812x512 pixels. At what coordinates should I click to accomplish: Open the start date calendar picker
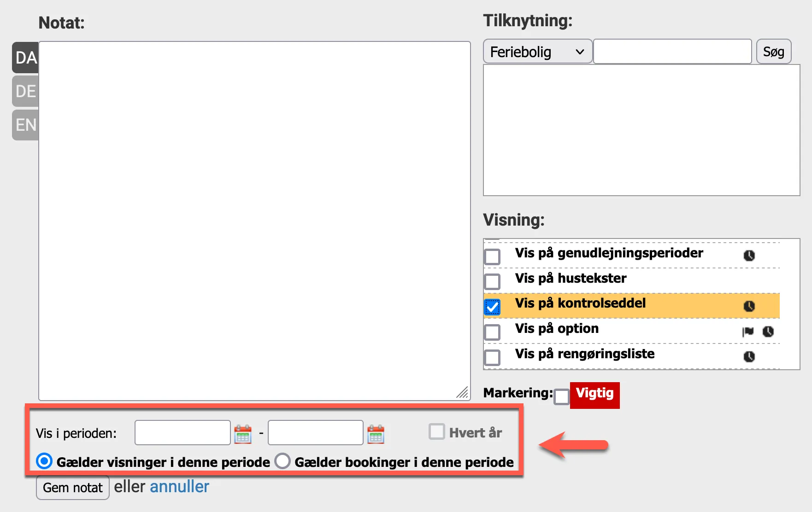coord(243,434)
